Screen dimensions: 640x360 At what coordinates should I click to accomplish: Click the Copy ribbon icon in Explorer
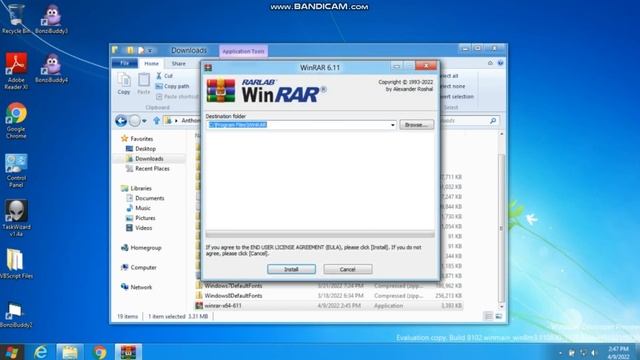point(124,84)
